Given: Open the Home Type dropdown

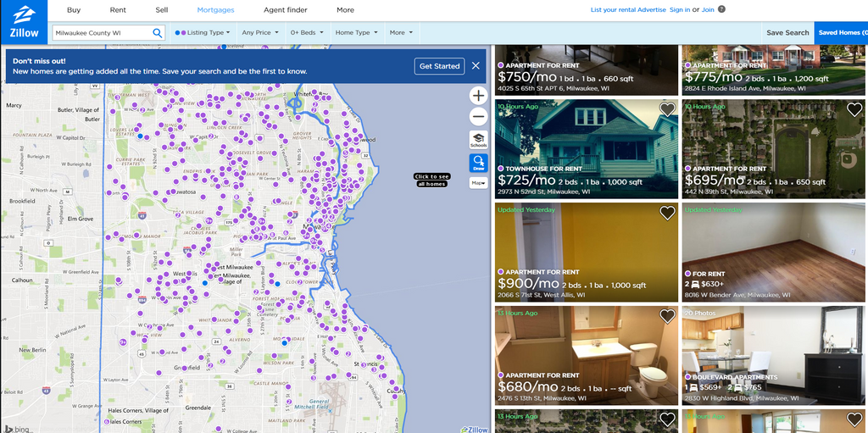Looking at the screenshot, I should pos(357,33).
